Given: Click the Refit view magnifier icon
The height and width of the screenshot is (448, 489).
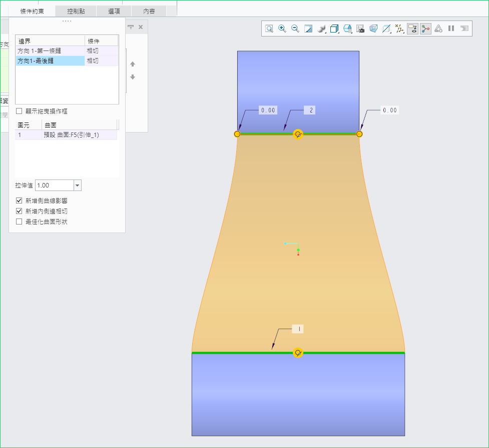Looking at the screenshot, I should pyautogui.click(x=269, y=28).
